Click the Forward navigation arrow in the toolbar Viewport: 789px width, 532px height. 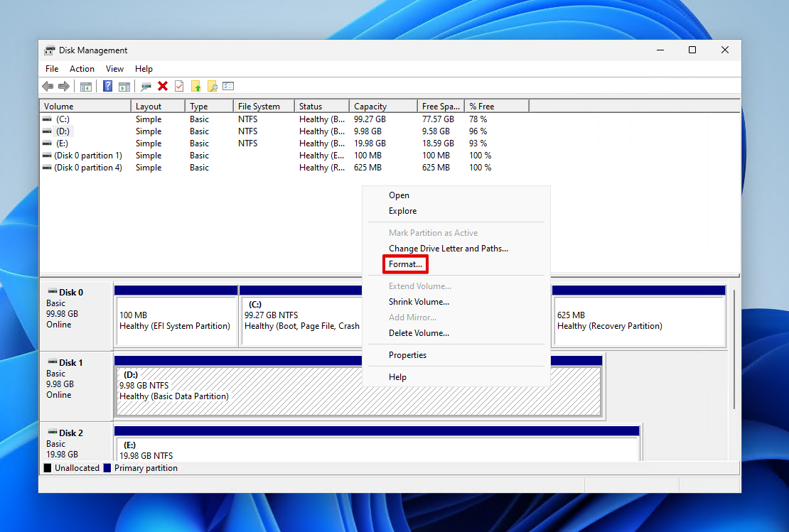(x=63, y=85)
